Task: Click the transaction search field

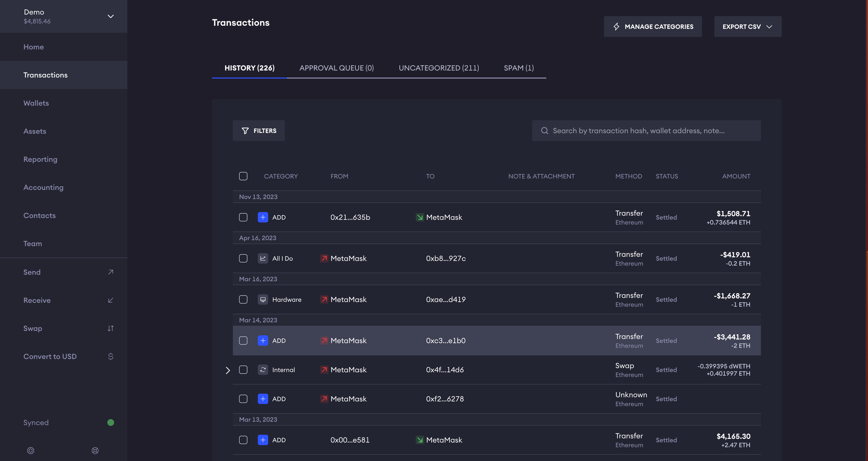Action: tap(646, 131)
